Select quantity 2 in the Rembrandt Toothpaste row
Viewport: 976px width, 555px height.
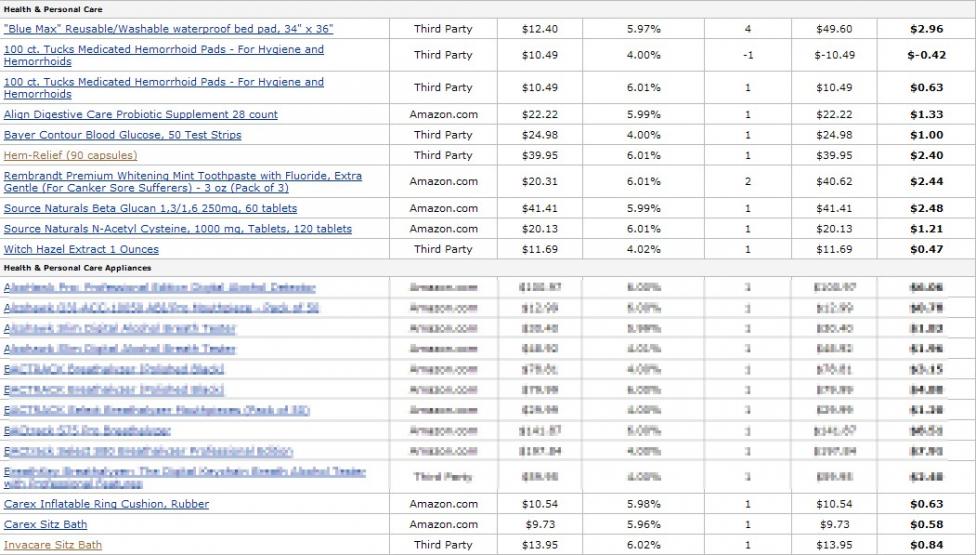click(x=748, y=182)
